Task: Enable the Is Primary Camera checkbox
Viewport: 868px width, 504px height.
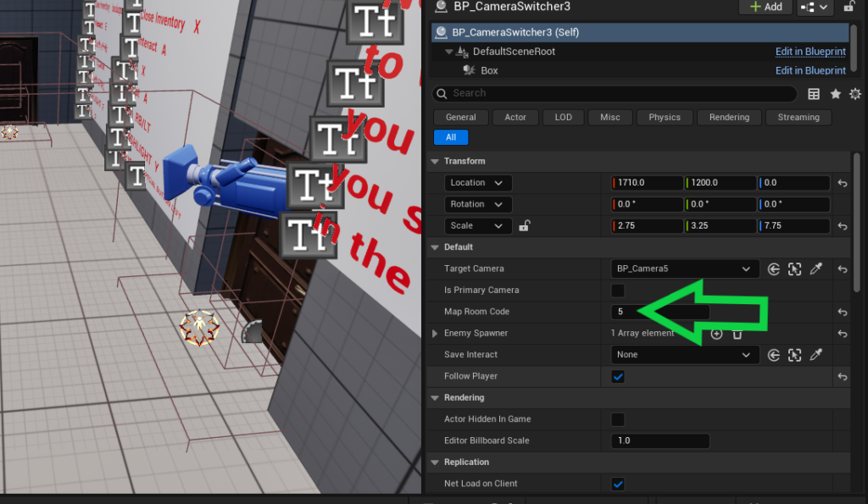Action: pos(618,291)
